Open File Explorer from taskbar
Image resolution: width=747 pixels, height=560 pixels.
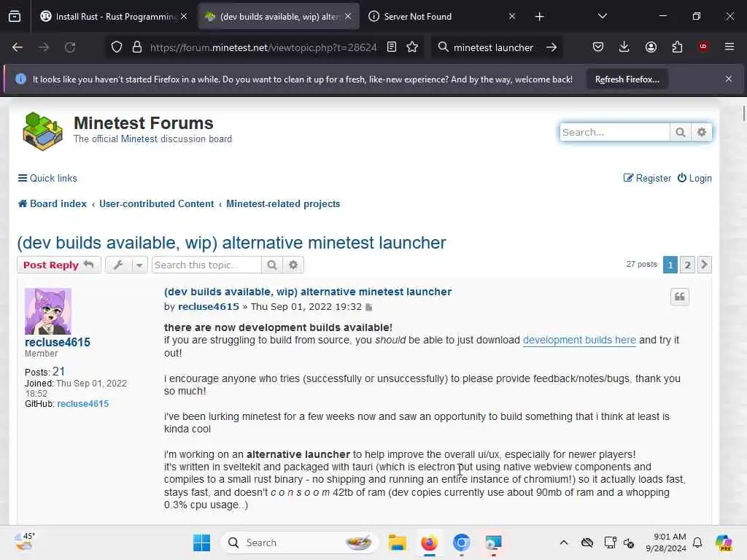click(x=397, y=542)
